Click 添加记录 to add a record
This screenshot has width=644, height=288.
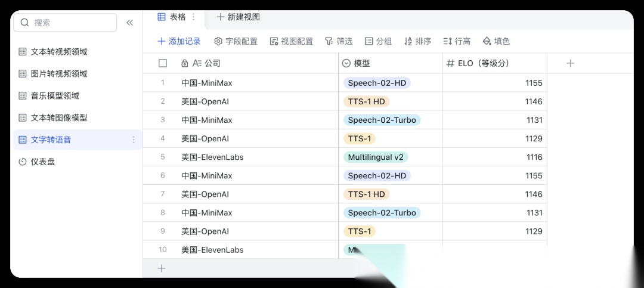[179, 41]
